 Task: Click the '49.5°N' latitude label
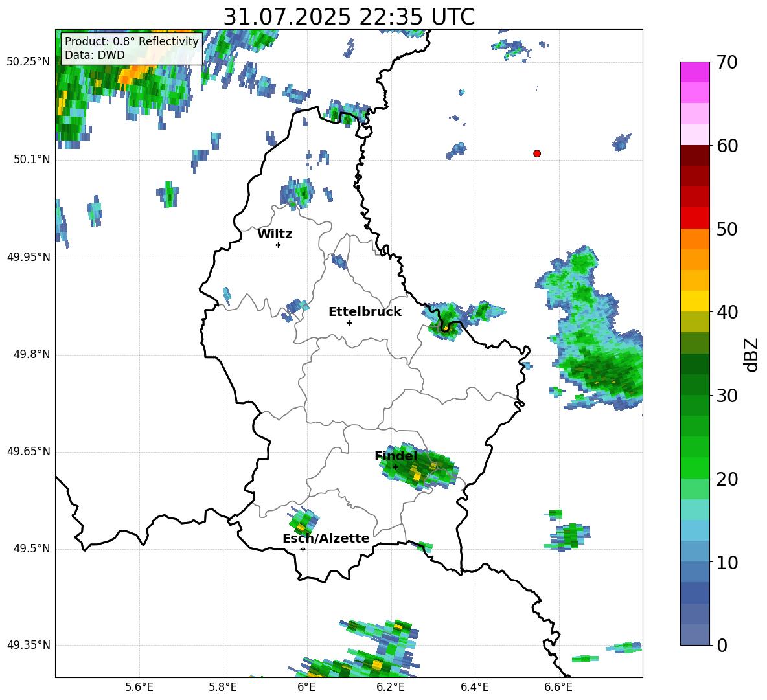pyautogui.click(x=32, y=549)
